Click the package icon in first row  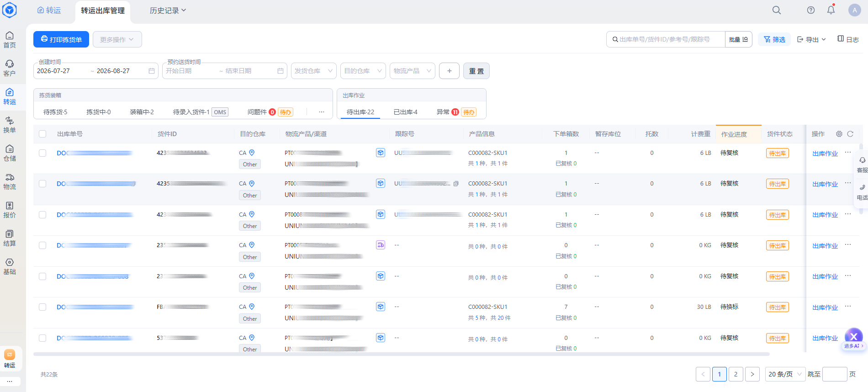point(381,153)
